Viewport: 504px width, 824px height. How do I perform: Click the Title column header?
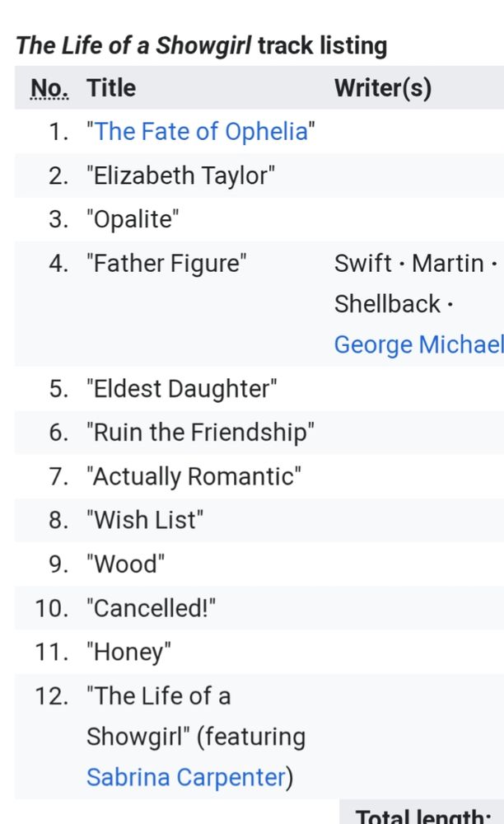(111, 88)
